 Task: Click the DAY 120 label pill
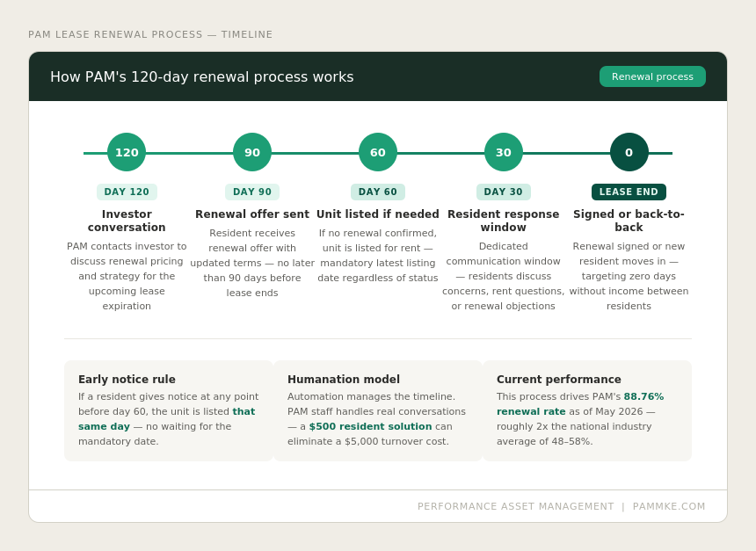127,192
